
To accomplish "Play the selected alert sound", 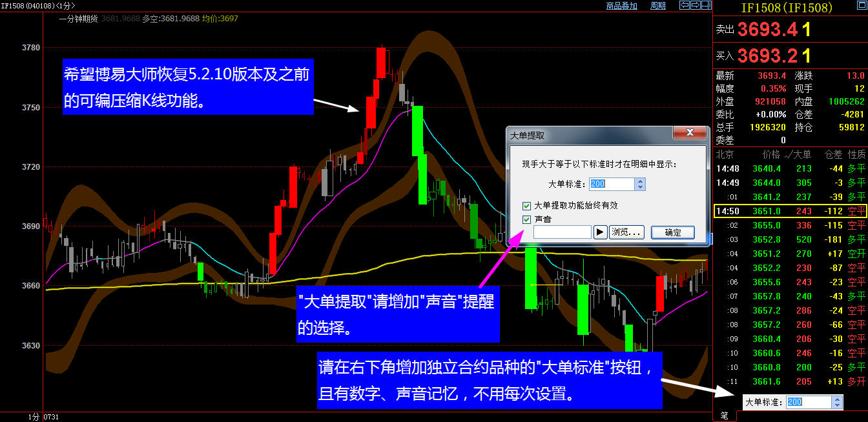I will point(600,232).
